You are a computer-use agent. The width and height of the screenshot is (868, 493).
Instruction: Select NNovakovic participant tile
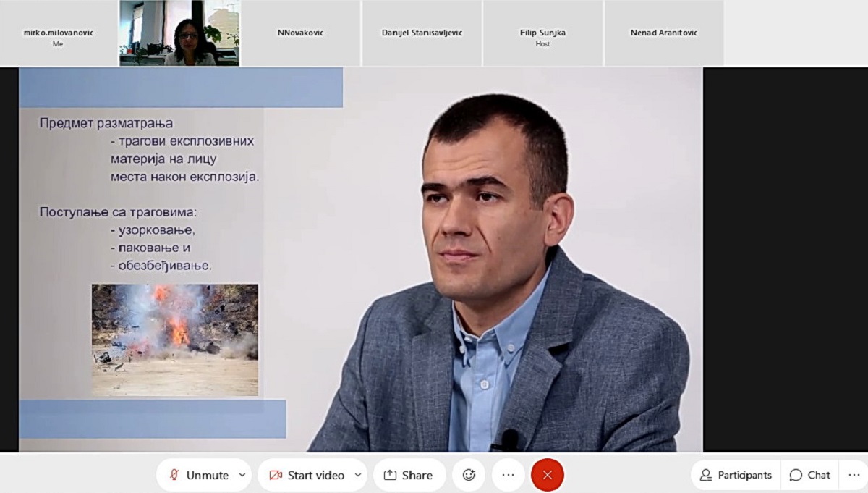coord(300,33)
